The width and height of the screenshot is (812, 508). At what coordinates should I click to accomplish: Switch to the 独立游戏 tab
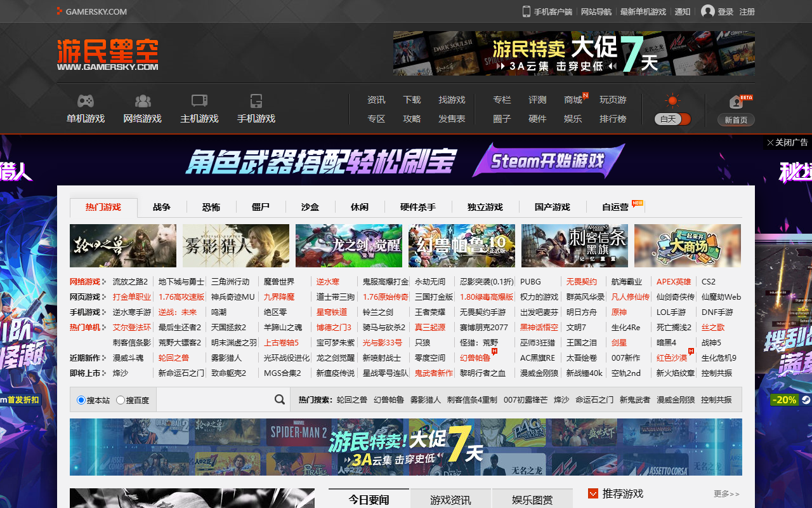(485, 207)
